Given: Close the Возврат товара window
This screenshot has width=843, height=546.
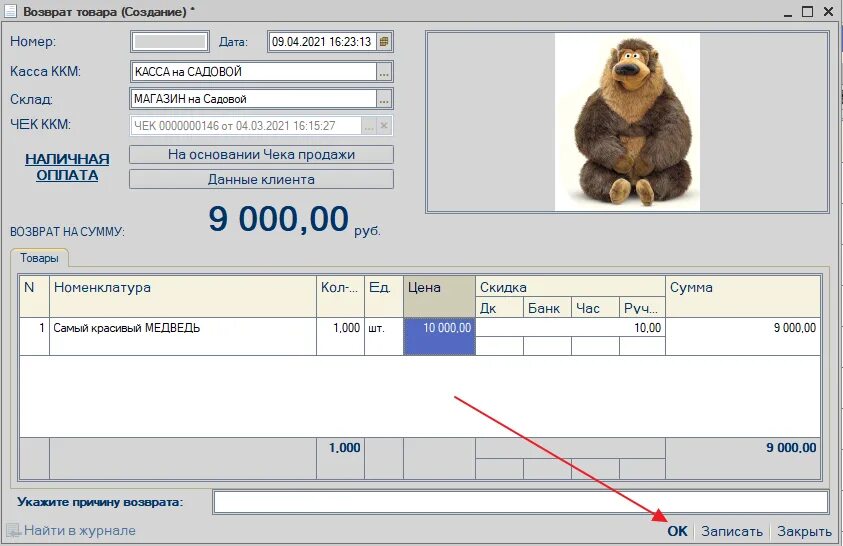Looking at the screenshot, I should click(828, 11).
